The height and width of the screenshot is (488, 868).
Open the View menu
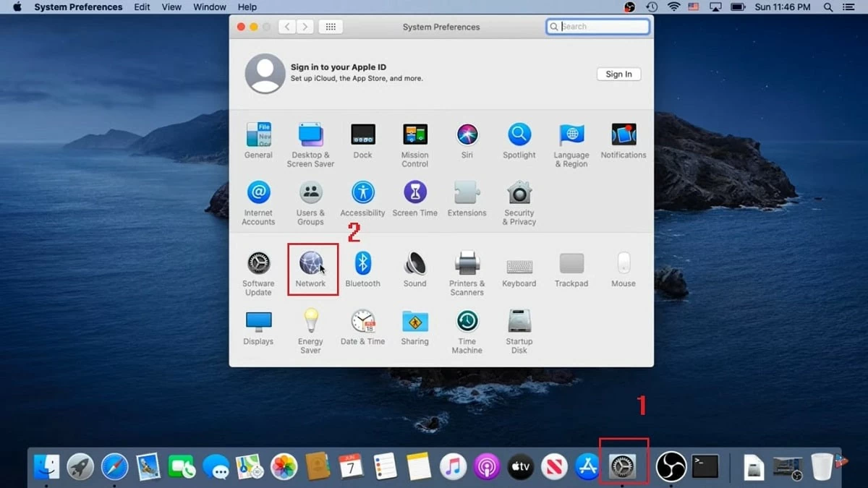tap(171, 7)
